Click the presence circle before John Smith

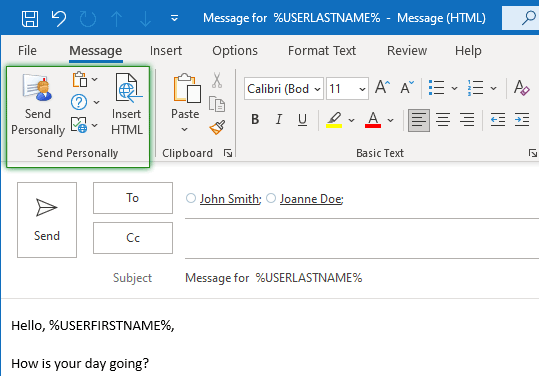[x=191, y=198]
